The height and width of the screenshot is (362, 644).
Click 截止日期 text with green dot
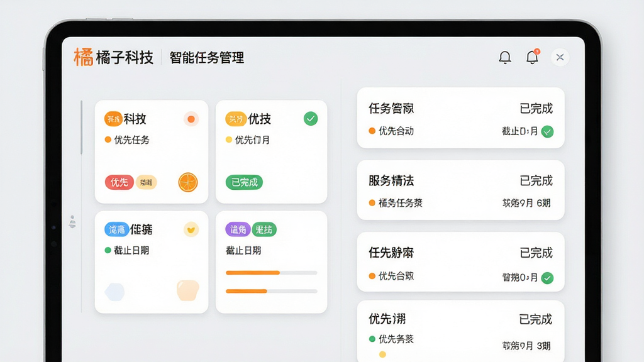[x=131, y=250]
